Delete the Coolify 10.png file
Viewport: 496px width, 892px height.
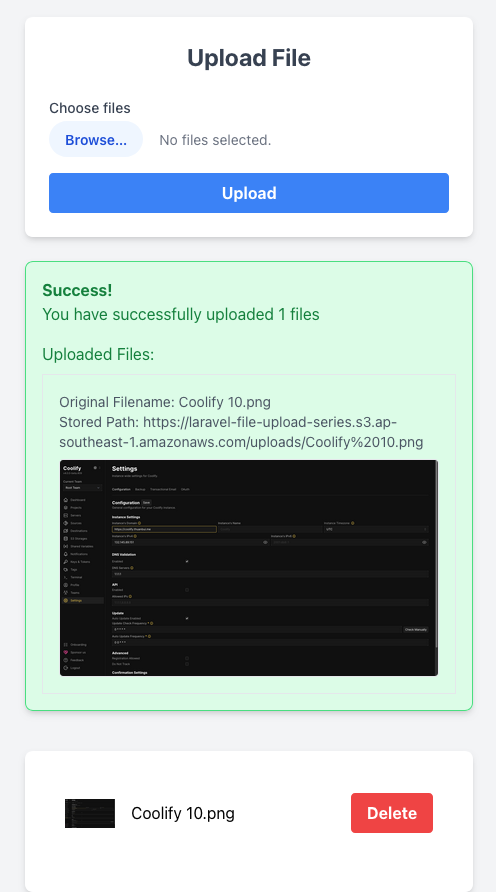tap(391, 813)
